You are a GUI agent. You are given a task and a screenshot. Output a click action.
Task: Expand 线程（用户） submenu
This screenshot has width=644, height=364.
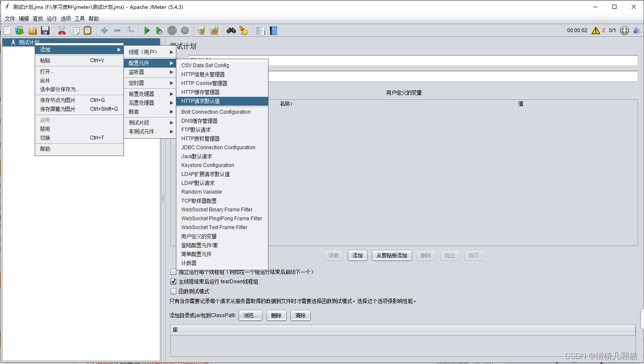tap(151, 52)
